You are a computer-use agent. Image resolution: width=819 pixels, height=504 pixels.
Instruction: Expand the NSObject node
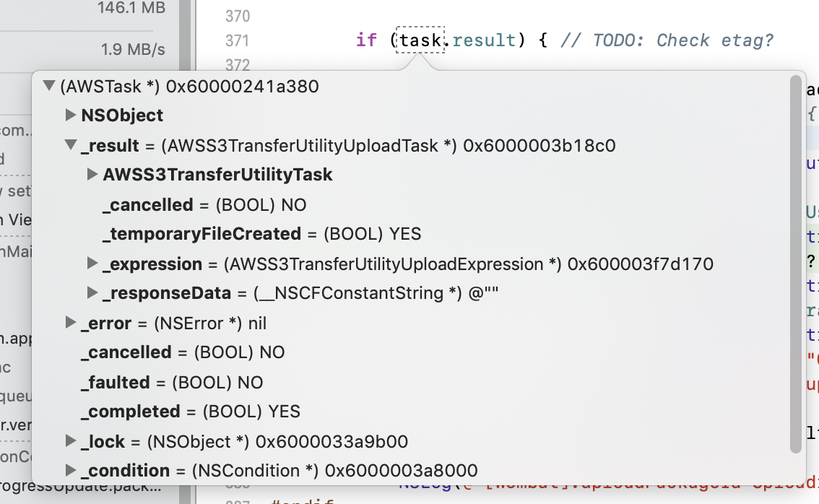[x=70, y=115]
